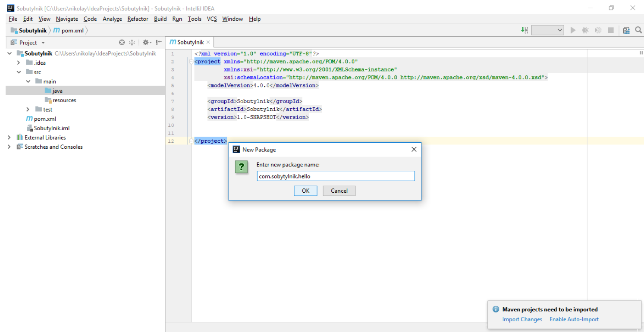Click the Search Everywhere magnifier icon
The width and height of the screenshot is (644, 332).
pos(638,30)
